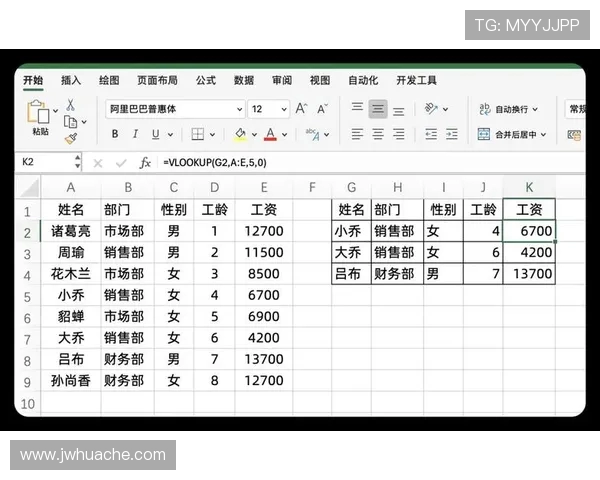
Task: Click the middle align icon
Action: 378,109
